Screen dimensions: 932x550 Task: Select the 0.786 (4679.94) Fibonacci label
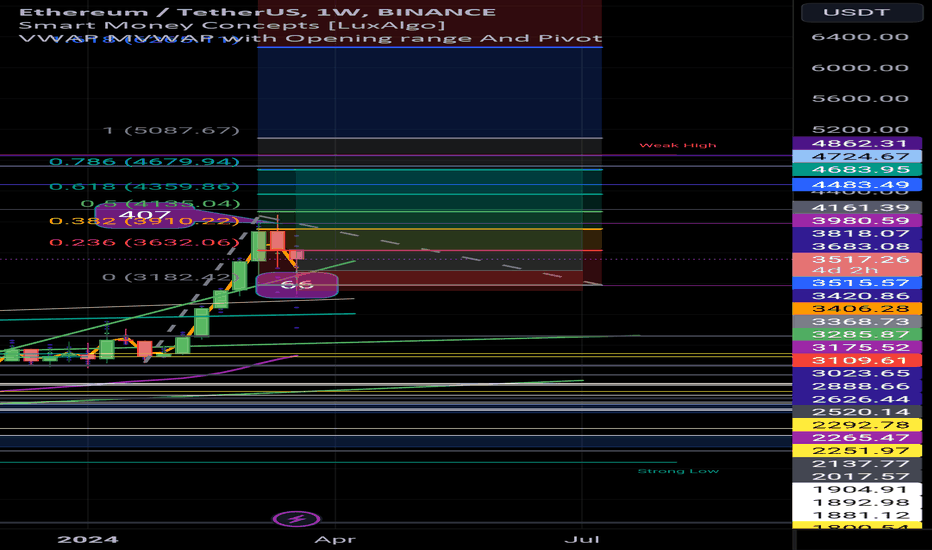pyautogui.click(x=144, y=162)
